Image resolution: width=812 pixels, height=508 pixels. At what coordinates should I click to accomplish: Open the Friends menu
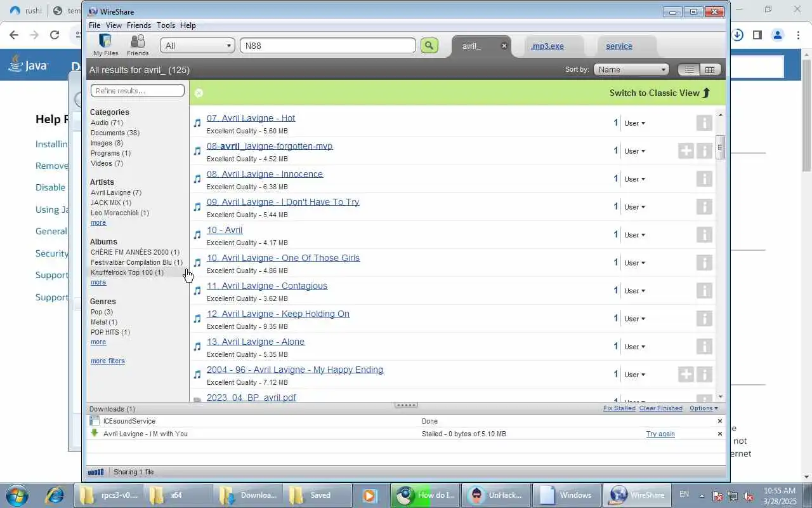tap(138, 25)
